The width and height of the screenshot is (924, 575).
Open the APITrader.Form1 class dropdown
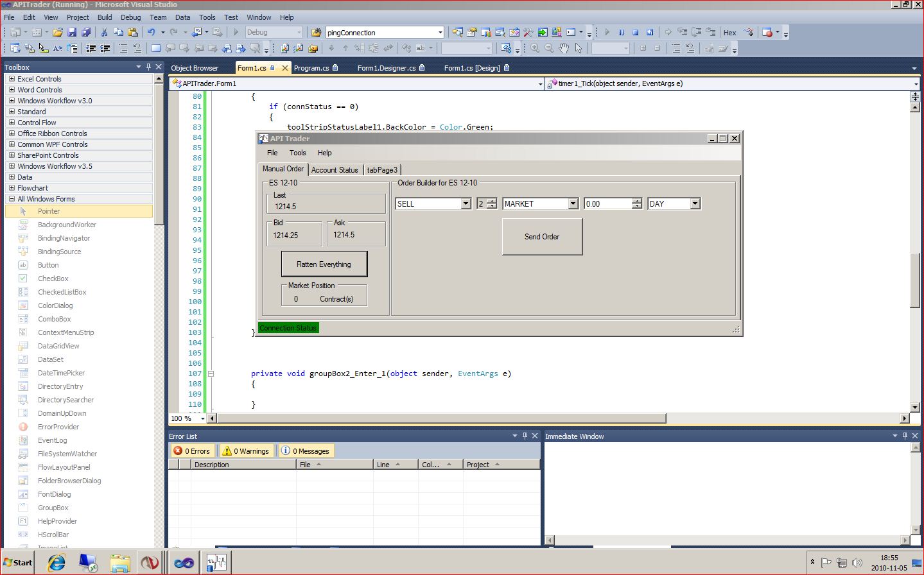(x=540, y=83)
